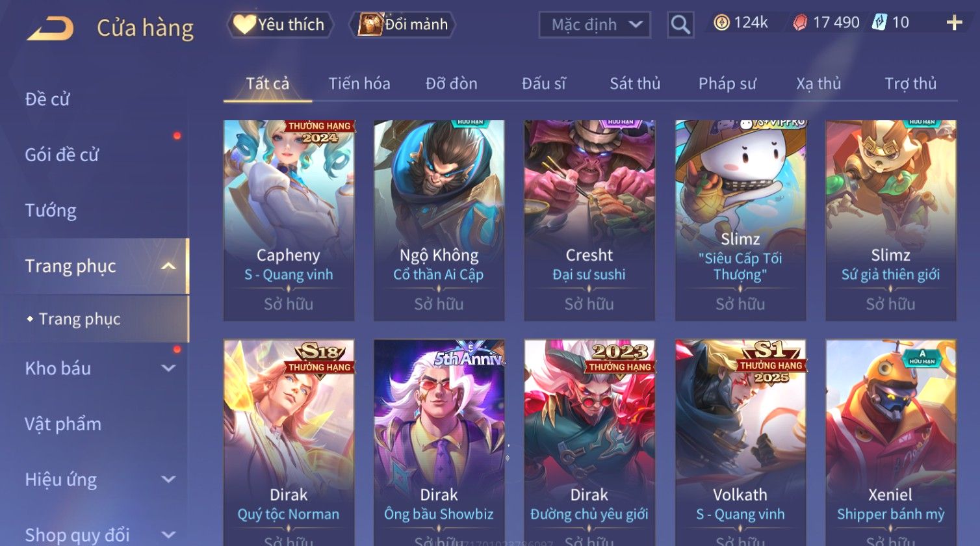The width and height of the screenshot is (980, 546).
Task: Click the blue ticket currency icon
Action: coord(879,23)
